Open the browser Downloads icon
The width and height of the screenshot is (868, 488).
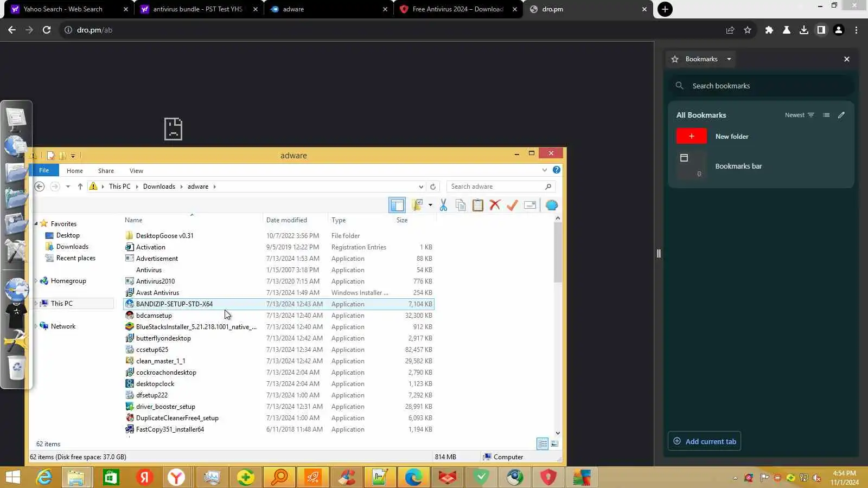(803, 30)
